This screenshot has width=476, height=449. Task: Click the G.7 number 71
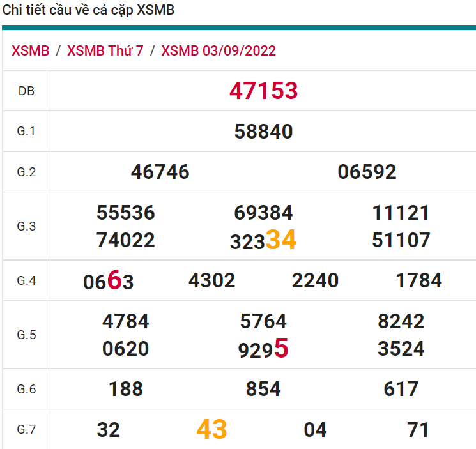(x=418, y=430)
